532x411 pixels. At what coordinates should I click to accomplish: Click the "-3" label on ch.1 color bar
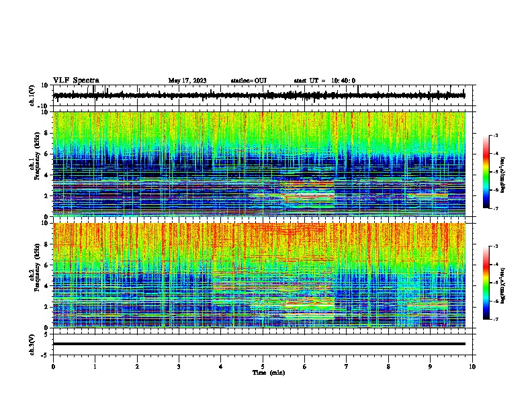(495, 135)
